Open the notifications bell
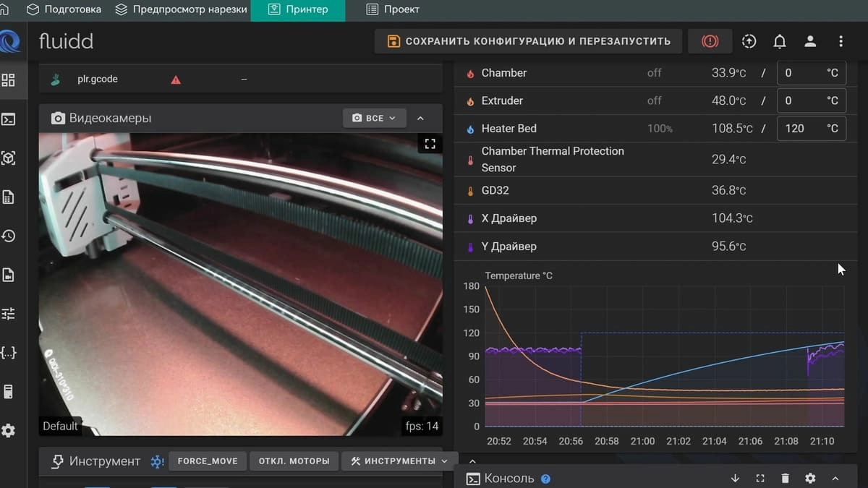The height and width of the screenshot is (488, 868). pos(779,41)
